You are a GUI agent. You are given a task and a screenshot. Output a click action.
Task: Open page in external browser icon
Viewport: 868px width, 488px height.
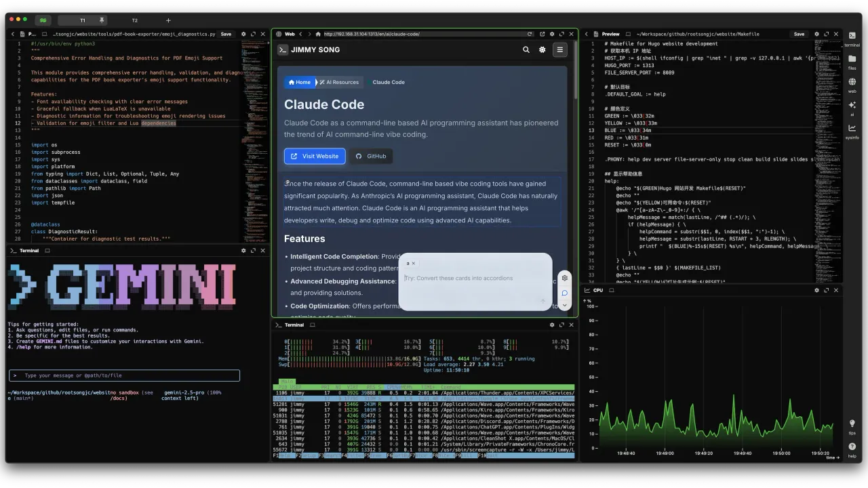click(542, 34)
